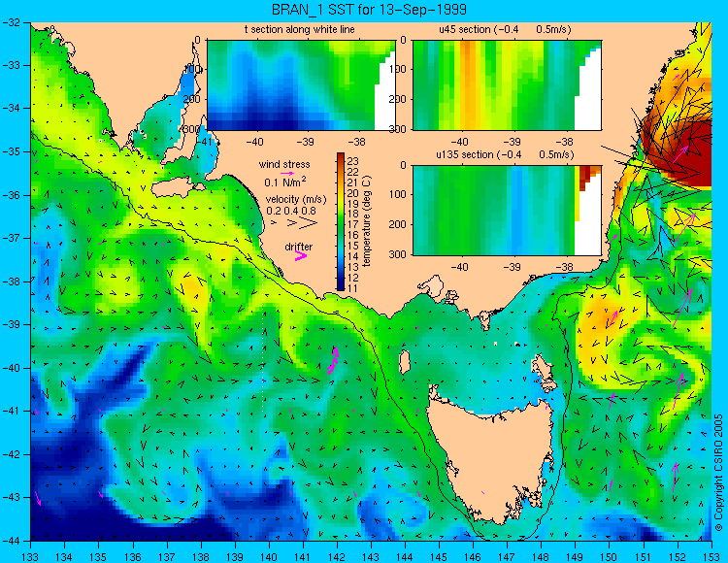728x563 pixels.
Task: Click the main map latitude label -35
Action: [x=11, y=151]
